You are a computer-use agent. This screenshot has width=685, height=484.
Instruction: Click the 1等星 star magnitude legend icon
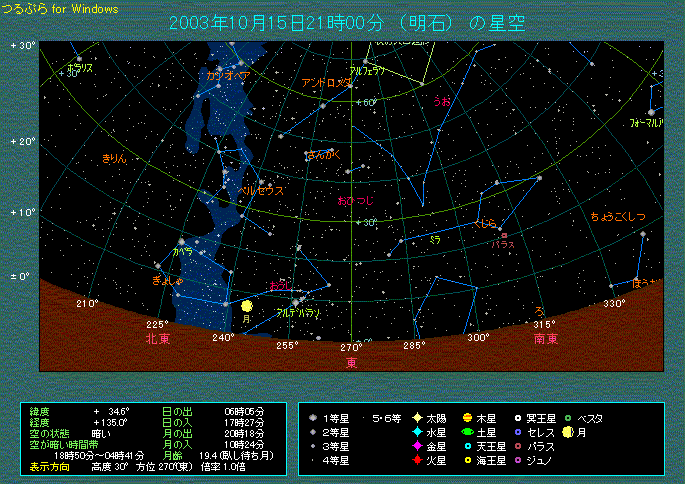point(313,418)
